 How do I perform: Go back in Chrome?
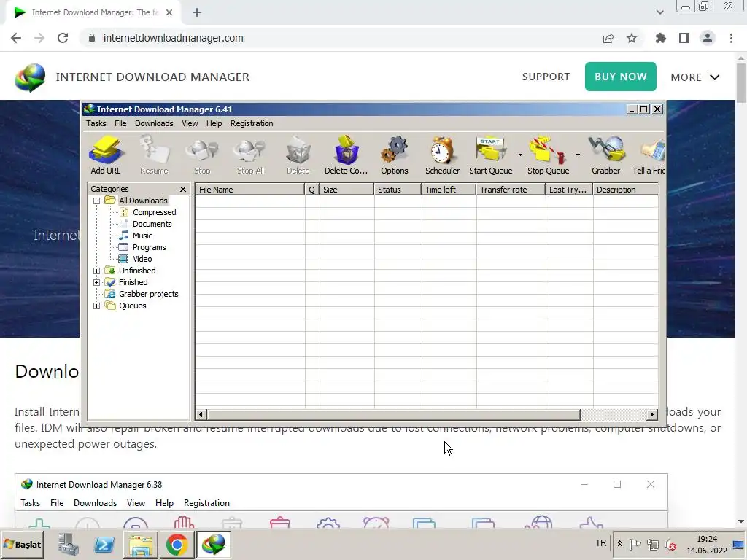pos(16,38)
